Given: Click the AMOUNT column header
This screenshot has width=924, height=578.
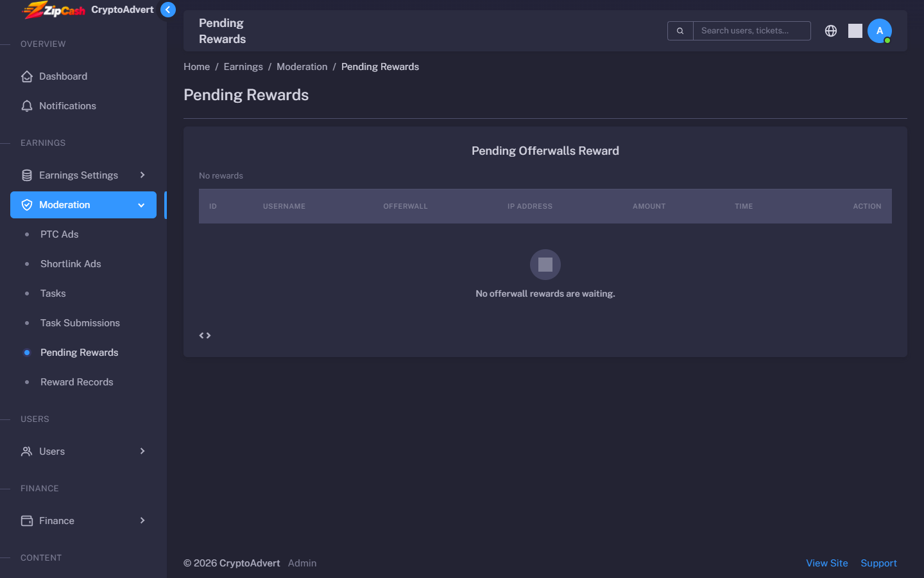Looking at the screenshot, I should (x=649, y=206).
